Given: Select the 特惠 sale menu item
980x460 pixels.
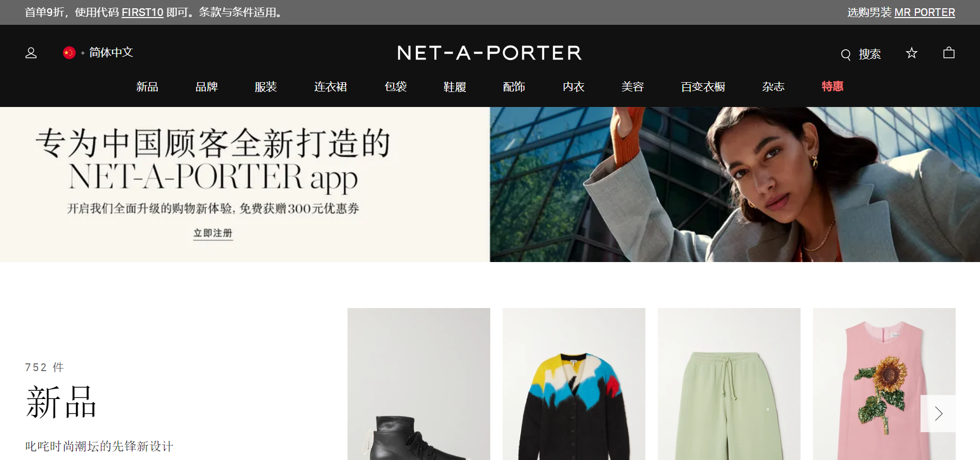Looking at the screenshot, I should click(x=833, y=86).
